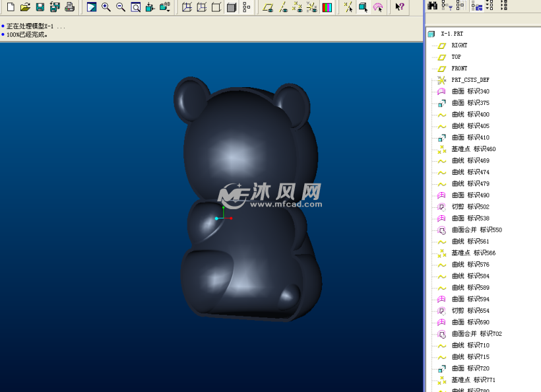
Task: Select trim feature 切剪 标识654
Action: [x=470, y=311]
